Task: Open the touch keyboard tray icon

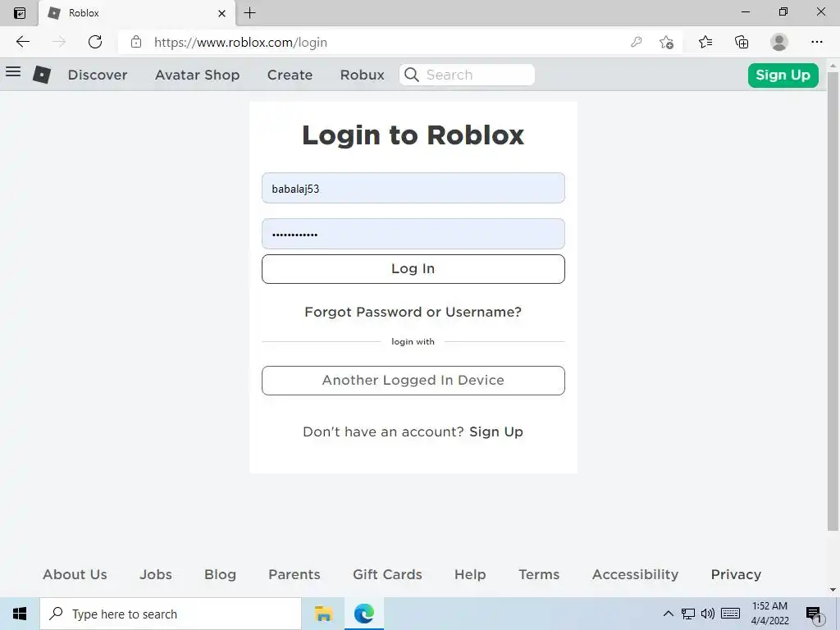Action: point(730,614)
